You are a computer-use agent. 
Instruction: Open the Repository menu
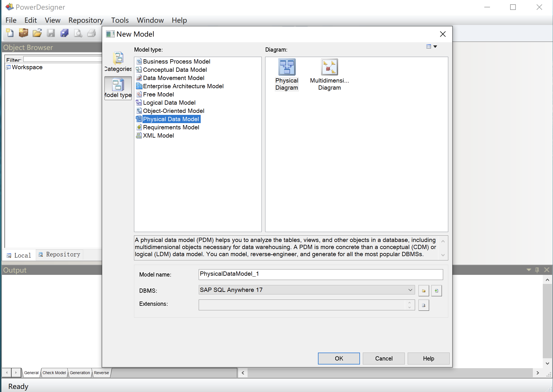tap(86, 20)
